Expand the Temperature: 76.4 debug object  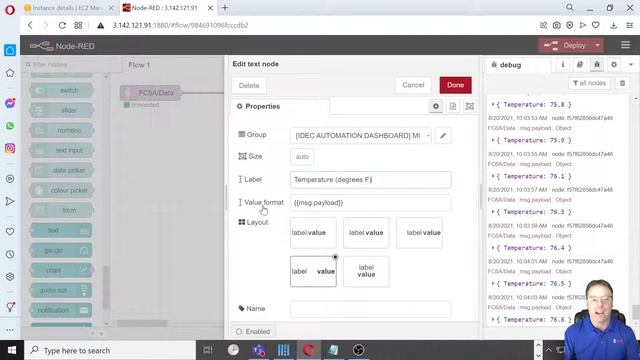pos(493,248)
